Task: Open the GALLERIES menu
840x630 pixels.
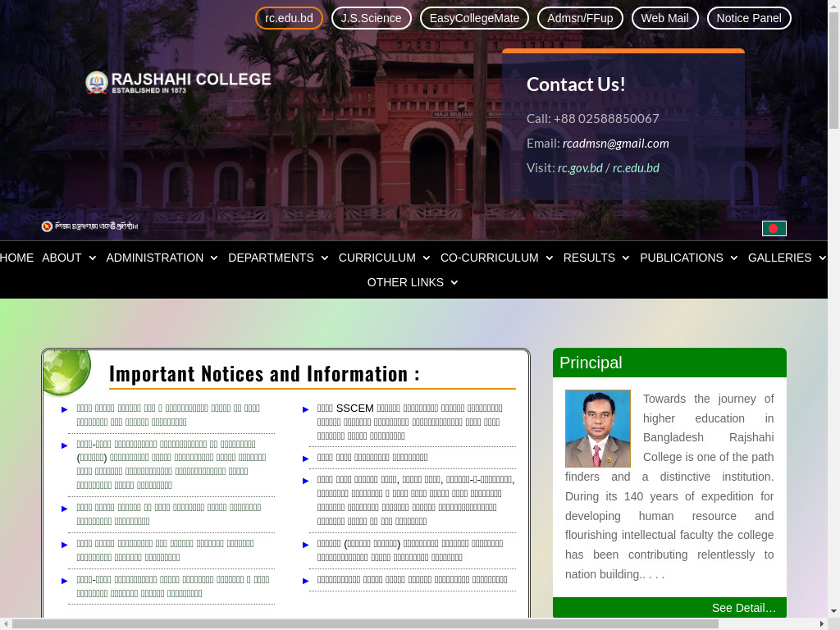Action: point(787,258)
